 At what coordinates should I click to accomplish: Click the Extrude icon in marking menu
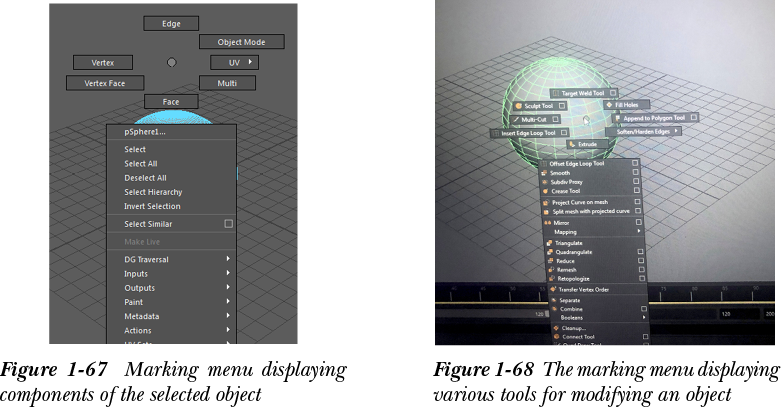click(x=572, y=144)
